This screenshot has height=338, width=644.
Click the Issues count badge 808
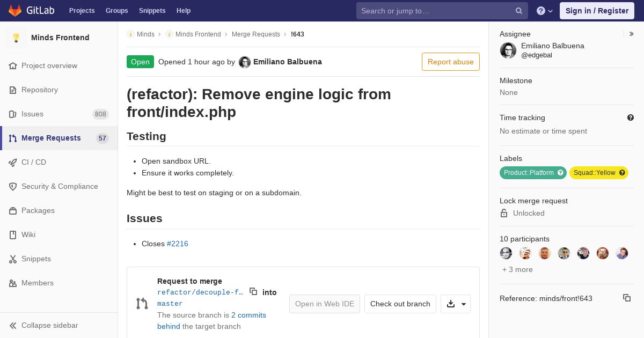point(100,114)
